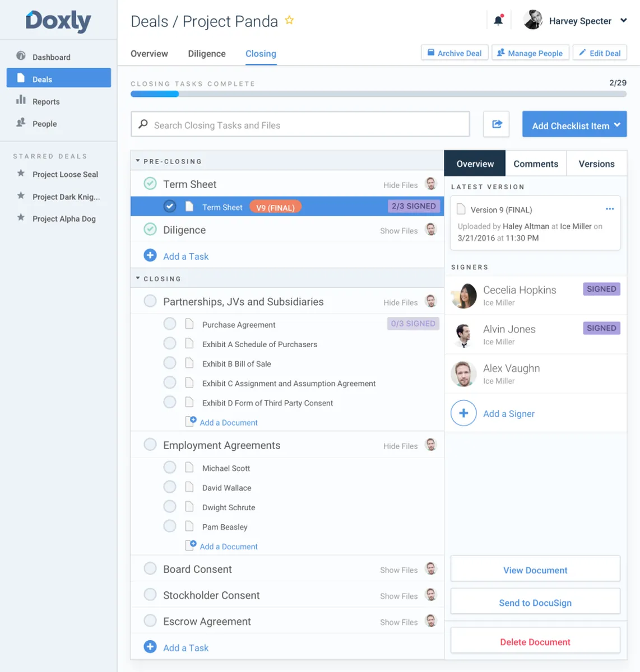The height and width of the screenshot is (672, 640).
Task: Click the Manage People button
Action: tap(530, 53)
